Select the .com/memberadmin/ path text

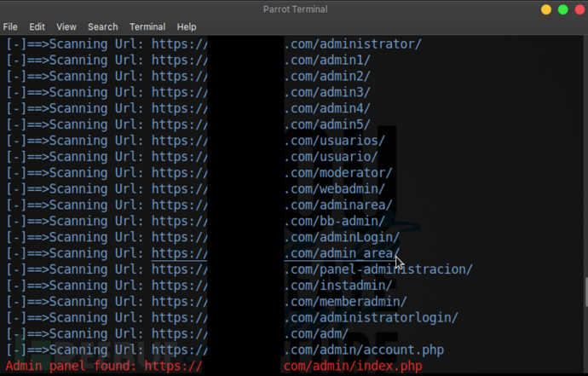point(345,302)
